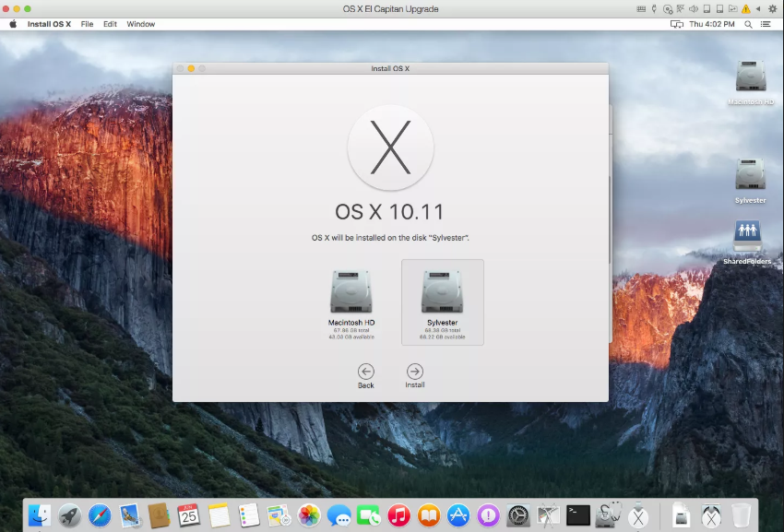Click the Thu 4:02 PM clock
The height and width of the screenshot is (532, 784).
click(x=711, y=24)
